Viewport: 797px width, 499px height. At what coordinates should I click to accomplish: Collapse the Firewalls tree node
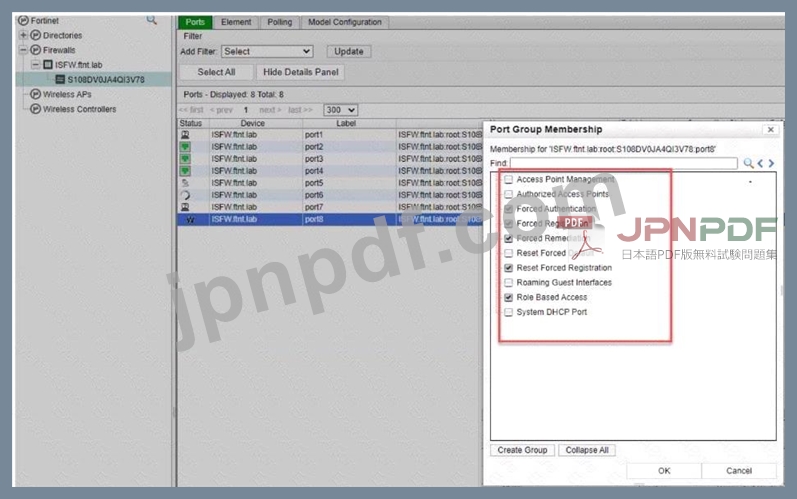coord(23,49)
